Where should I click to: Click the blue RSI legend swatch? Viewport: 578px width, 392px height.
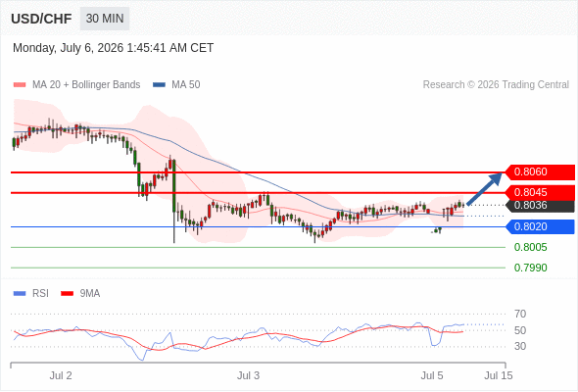pos(20,294)
